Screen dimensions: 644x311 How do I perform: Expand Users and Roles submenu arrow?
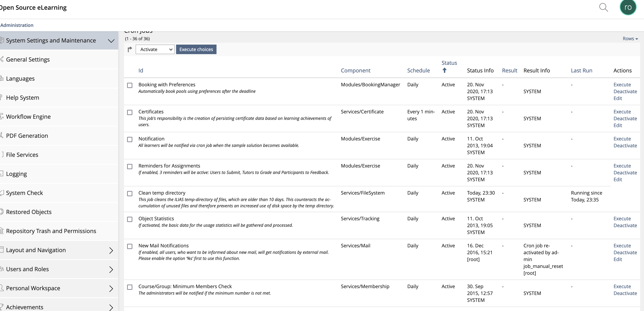point(111,269)
